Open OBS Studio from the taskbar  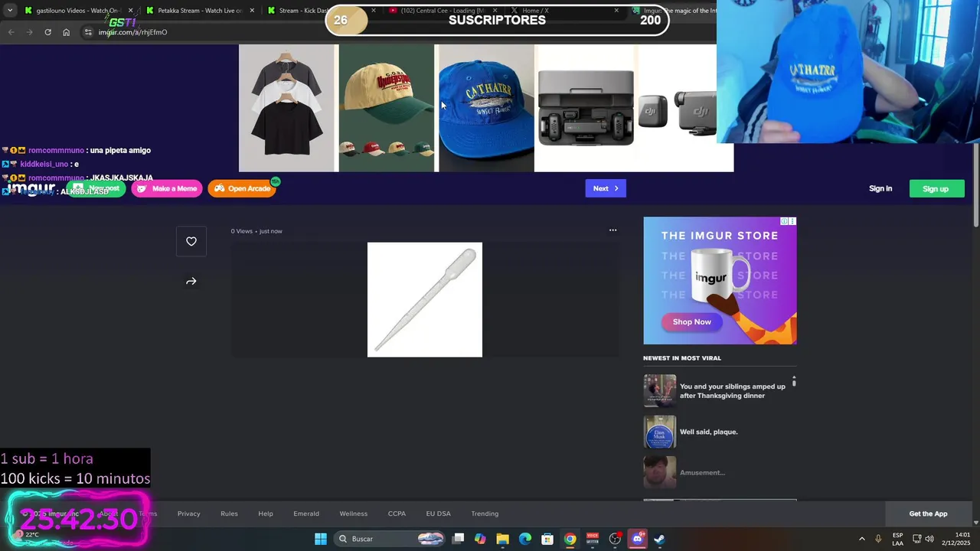(x=615, y=539)
